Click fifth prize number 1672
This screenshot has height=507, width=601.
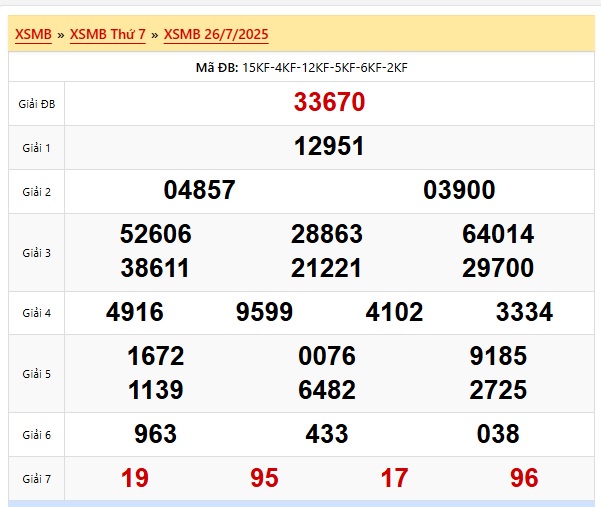tap(156, 356)
